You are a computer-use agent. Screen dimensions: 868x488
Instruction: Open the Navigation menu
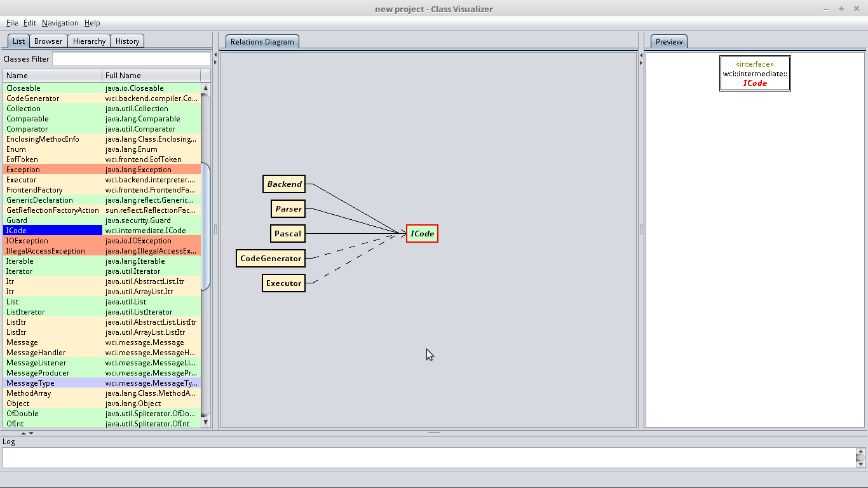[60, 23]
